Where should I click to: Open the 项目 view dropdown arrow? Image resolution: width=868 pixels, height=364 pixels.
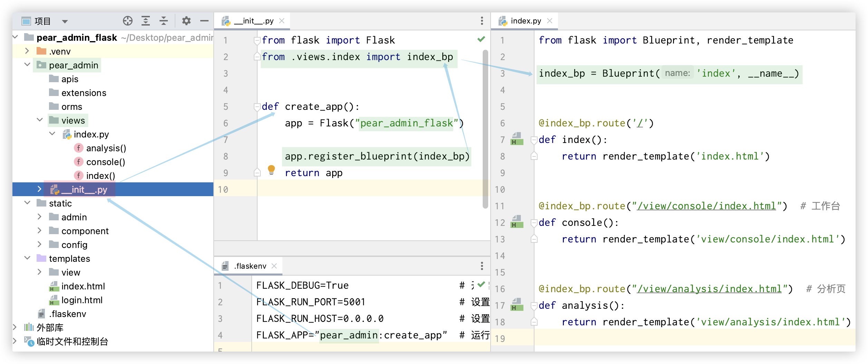[x=65, y=21]
